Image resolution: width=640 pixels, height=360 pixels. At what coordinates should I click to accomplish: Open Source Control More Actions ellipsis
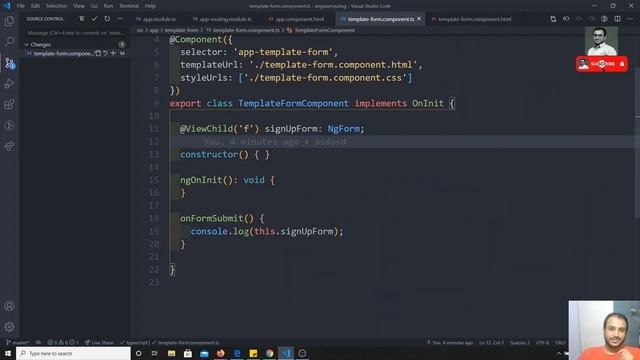120,19
